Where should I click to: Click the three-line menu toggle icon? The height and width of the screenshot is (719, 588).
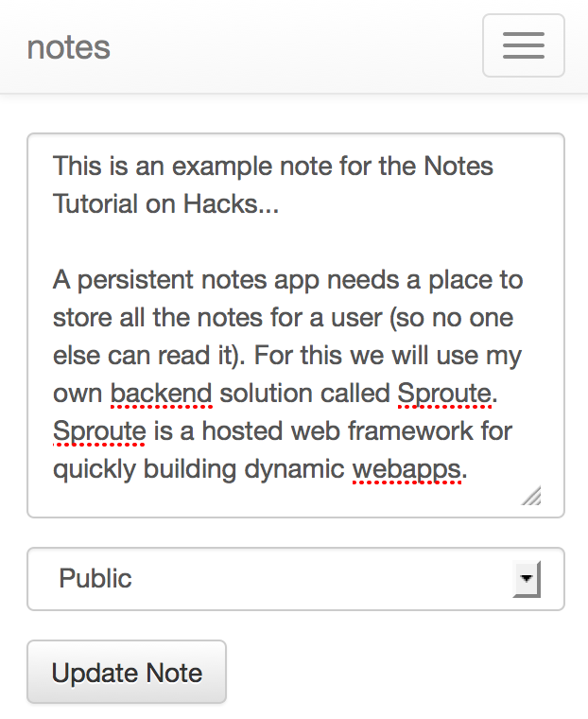[524, 45]
